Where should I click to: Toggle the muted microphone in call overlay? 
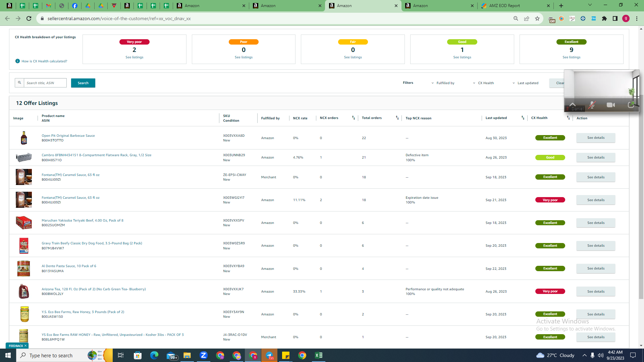592,105
